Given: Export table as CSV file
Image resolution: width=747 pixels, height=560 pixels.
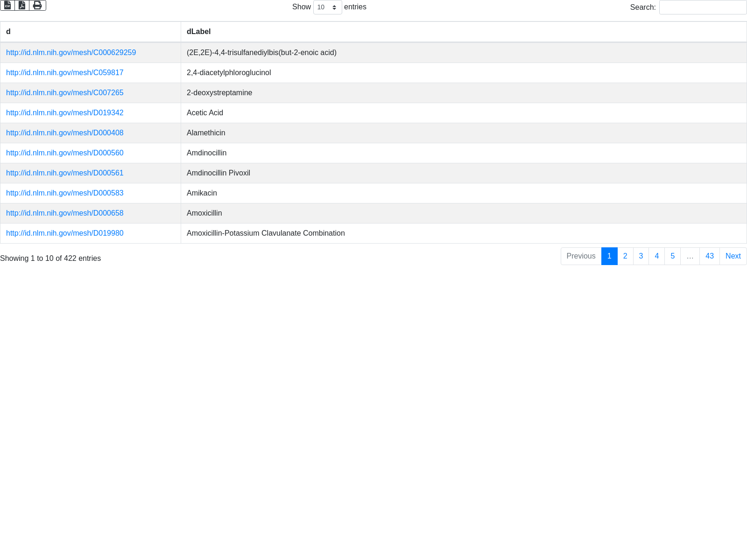Looking at the screenshot, I should click(x=7, y=5).
